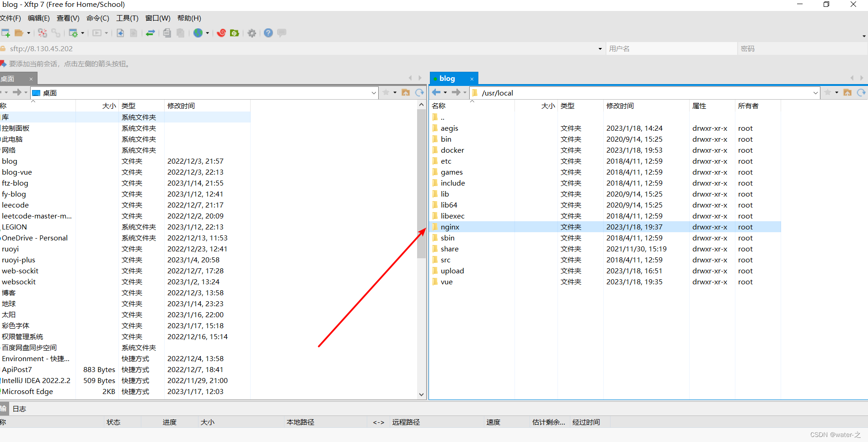Open the 命令(C) menu

[98, 18]
